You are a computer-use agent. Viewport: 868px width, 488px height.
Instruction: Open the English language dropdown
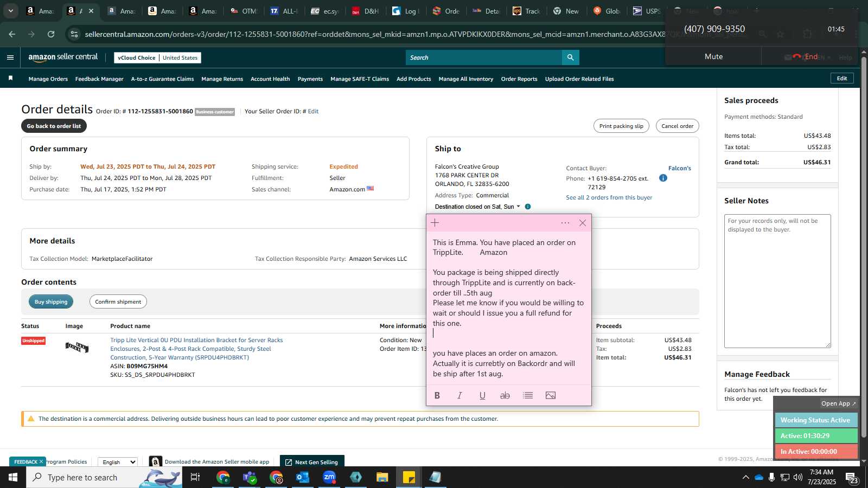tap(118, 462)
